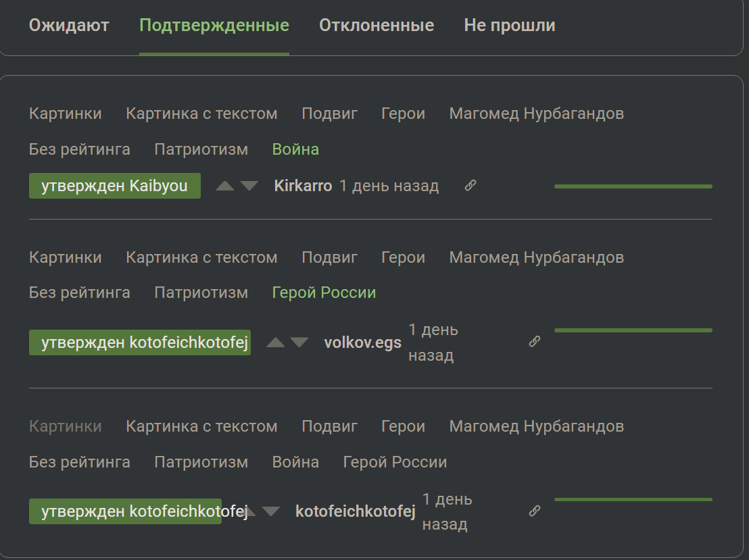Downvote the entry posted by volkov.egs
This screenshot has height=560, width=749.
(299, 342)
